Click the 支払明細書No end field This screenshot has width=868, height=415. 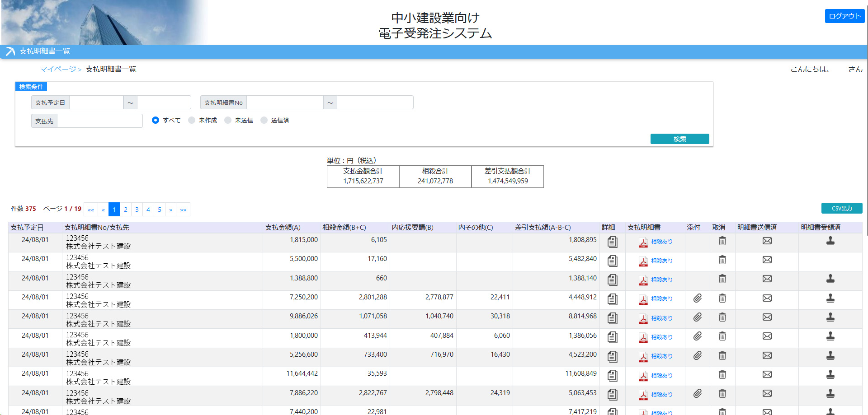click(x=375, y=103)
